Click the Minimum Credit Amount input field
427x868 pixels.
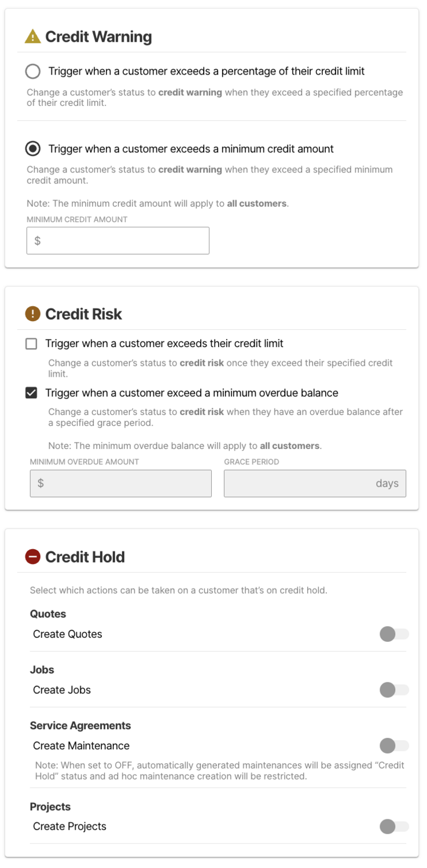tap(118, 241)
